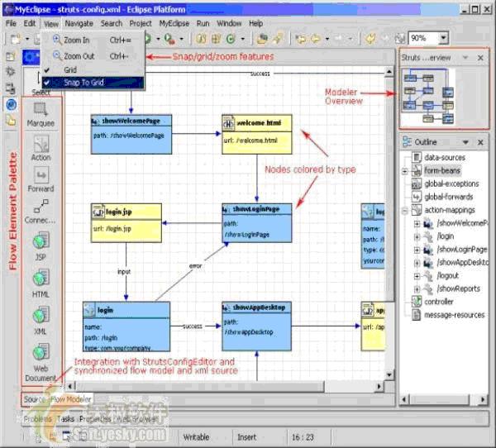Expand the /showLoginPage outline entry

coord(417,250)
